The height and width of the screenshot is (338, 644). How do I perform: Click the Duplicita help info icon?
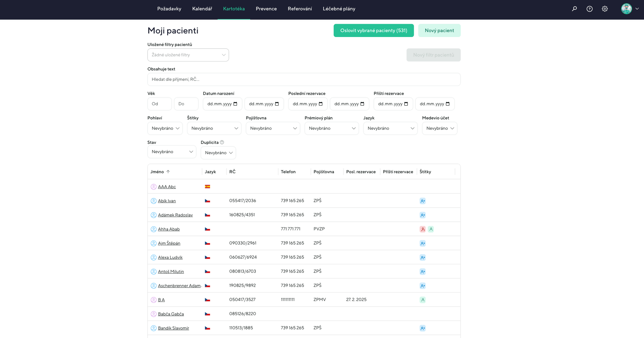pos(222,142)
